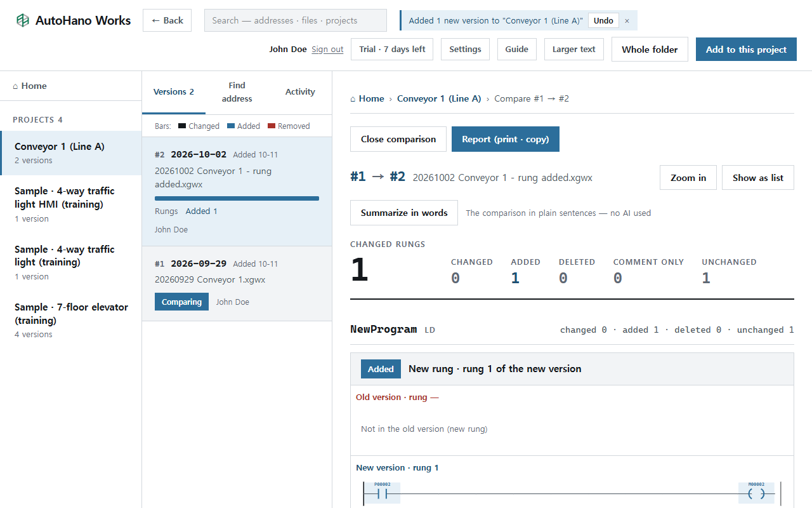The width and height of the screenshot is (812, 508).
Task: Open Trial · 7 days left
Action: [392, 50]
